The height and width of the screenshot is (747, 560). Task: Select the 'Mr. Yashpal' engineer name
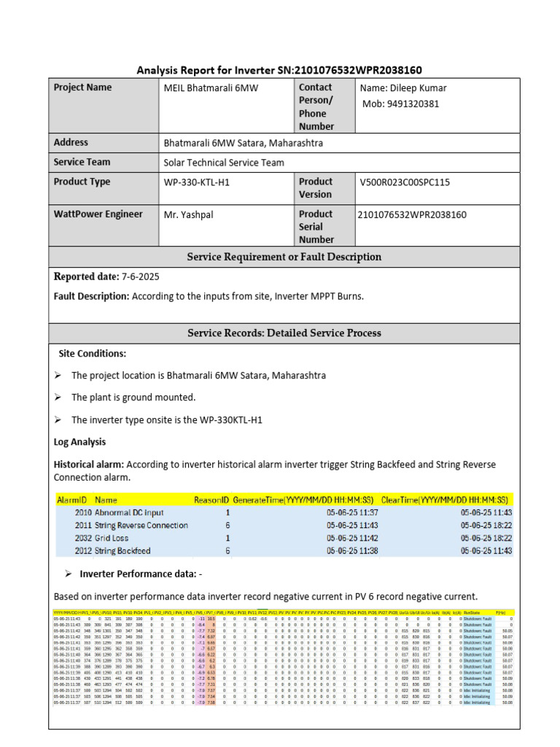tap(189, 214)
